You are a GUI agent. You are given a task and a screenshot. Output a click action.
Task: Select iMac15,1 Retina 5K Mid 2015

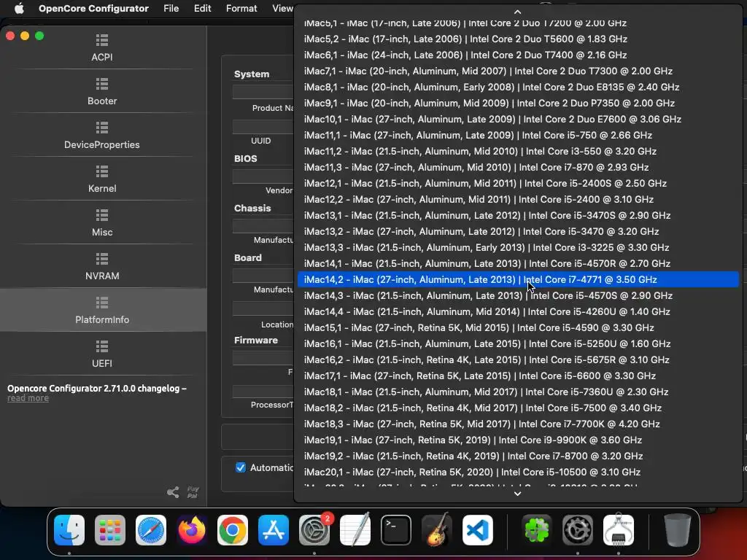pos(518,327)
